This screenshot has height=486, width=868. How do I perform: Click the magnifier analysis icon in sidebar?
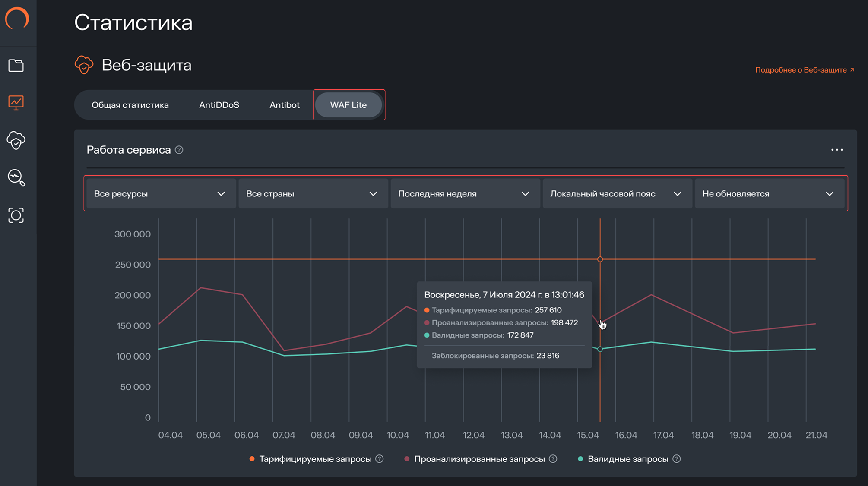pyautogui.click(x=16, y=178)
